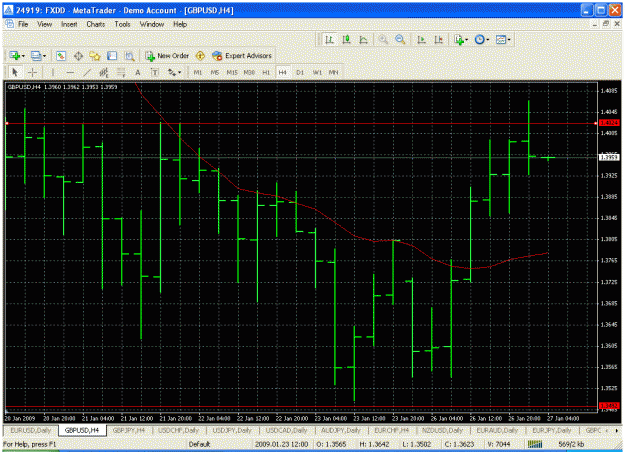Click the zoom out magnifier icon
This screenshot has width=625, height=452.
[x=400, y=39]
